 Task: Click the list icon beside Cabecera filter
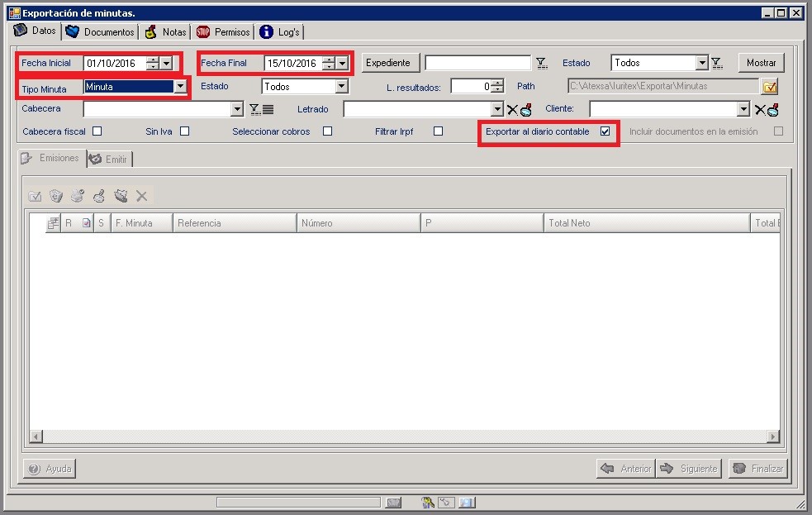(268, 110)
